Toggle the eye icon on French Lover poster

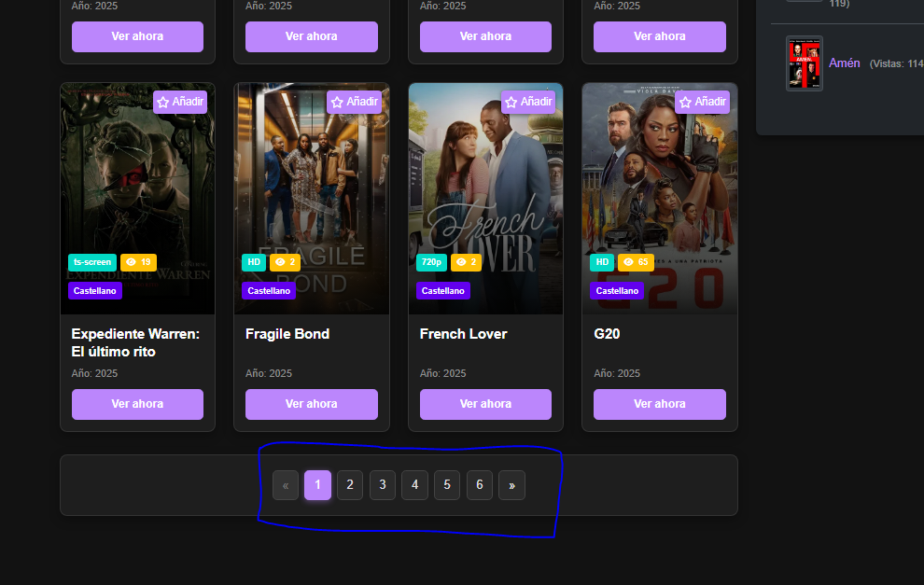click(466, 262)
